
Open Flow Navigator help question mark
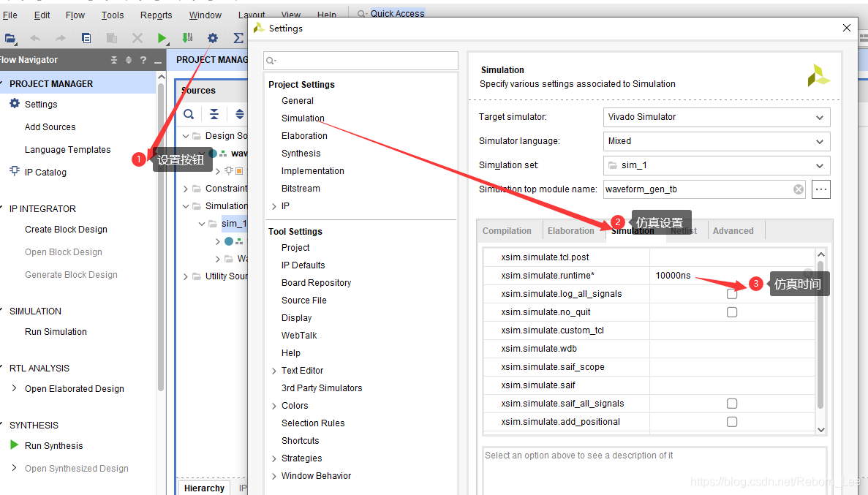pyautogui.click(x=143, y=60)
